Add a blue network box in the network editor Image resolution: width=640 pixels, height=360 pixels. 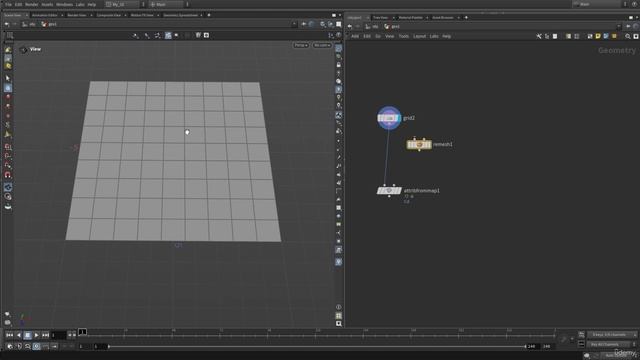coord(606,36)
